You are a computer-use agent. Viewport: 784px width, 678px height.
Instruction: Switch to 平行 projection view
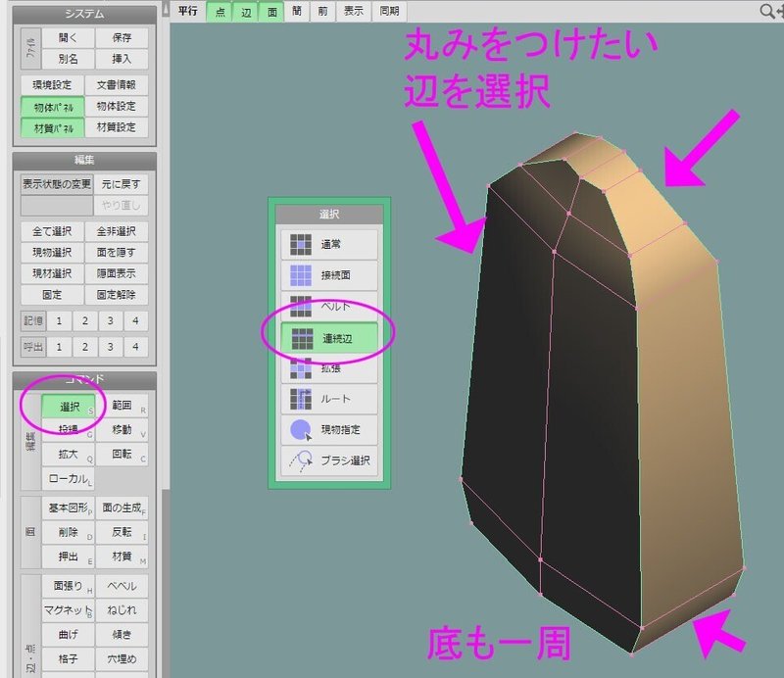(x=188, y=11)
